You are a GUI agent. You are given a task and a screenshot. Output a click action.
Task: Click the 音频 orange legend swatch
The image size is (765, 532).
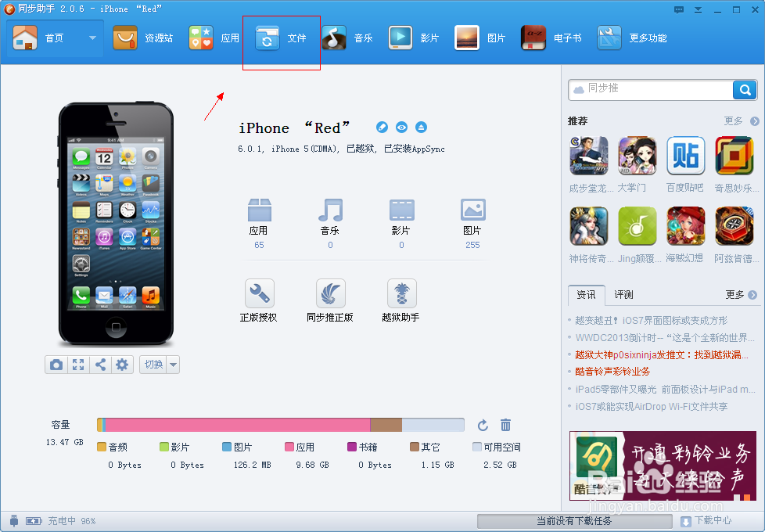(x=102, y=447)
